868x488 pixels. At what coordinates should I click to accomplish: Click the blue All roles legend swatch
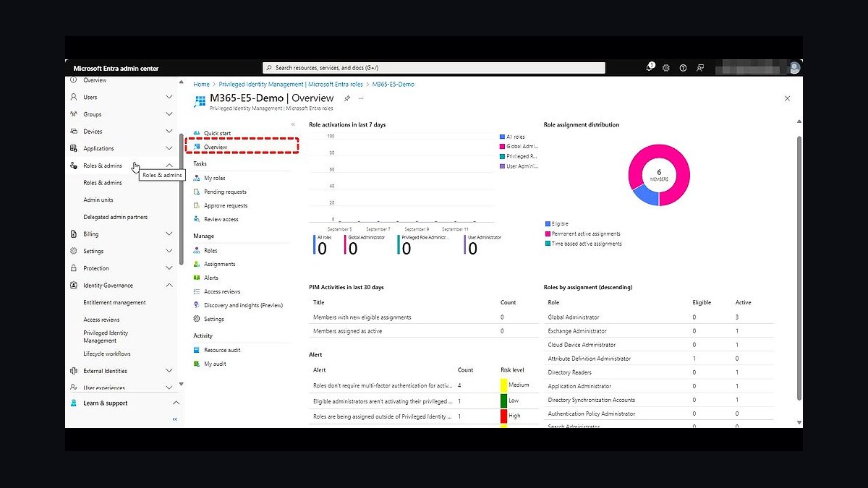point(502,137)
